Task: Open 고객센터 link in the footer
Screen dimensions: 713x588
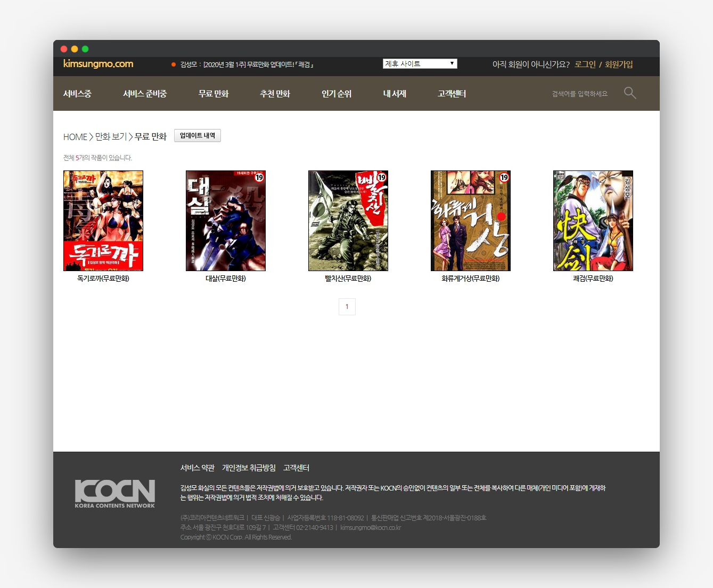Action: tap(296, 468)
